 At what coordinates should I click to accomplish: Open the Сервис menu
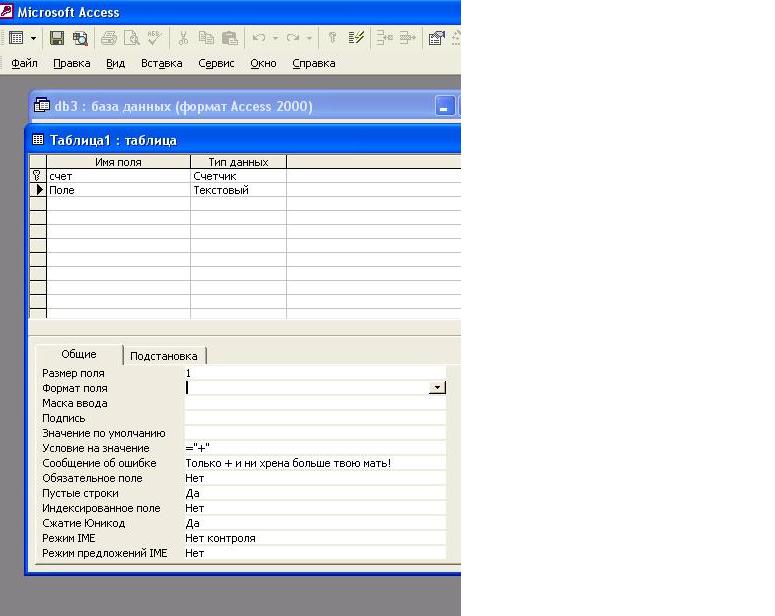(x=216, y=63)
